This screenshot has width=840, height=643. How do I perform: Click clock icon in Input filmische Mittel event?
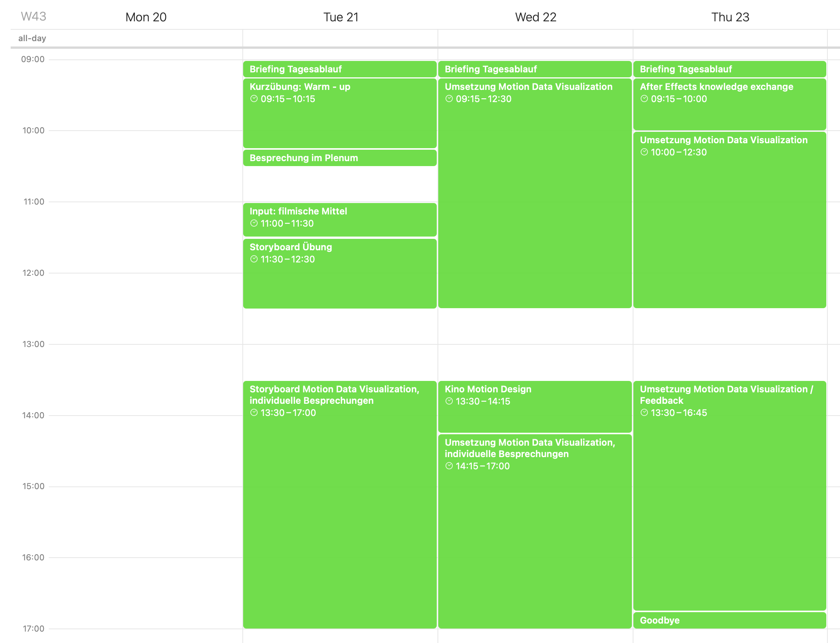pos(254,223)
